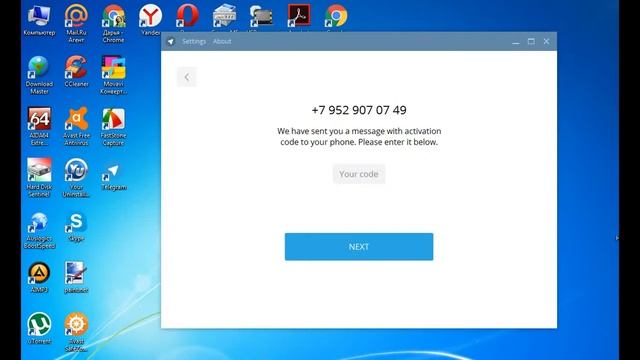Close the Telegram window
The height and width of the screenshot is (360, 640).
[547, 42]
